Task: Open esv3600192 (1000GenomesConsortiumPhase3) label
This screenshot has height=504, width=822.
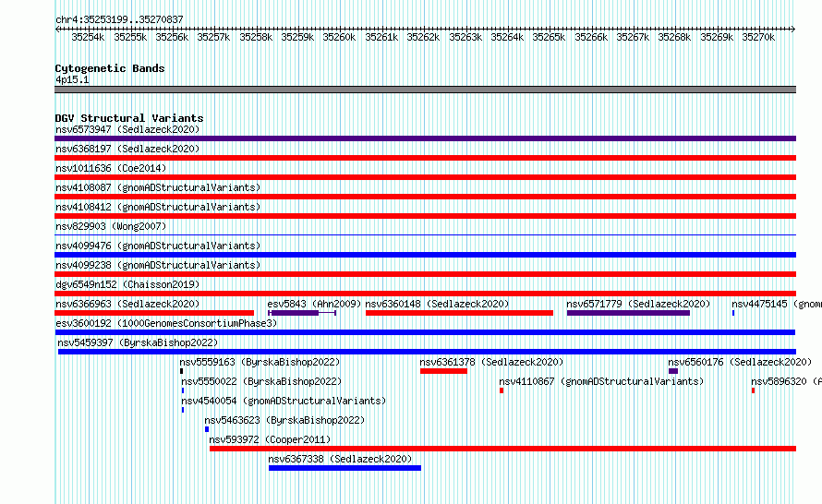Action: point(166,323)
